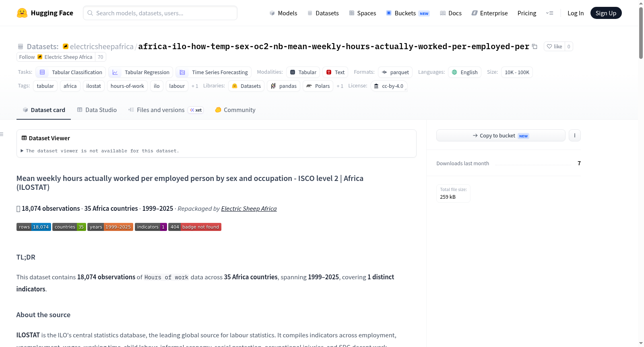Screen dimensions: 644x347
Task: Click the Datasets breadcrumb icon
Action: 21,46
